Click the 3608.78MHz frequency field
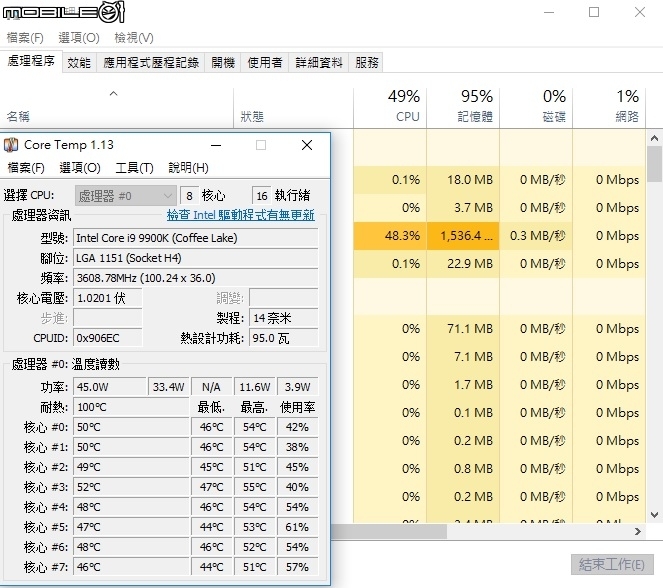This screenshot has height=588, width=663. 195,278
